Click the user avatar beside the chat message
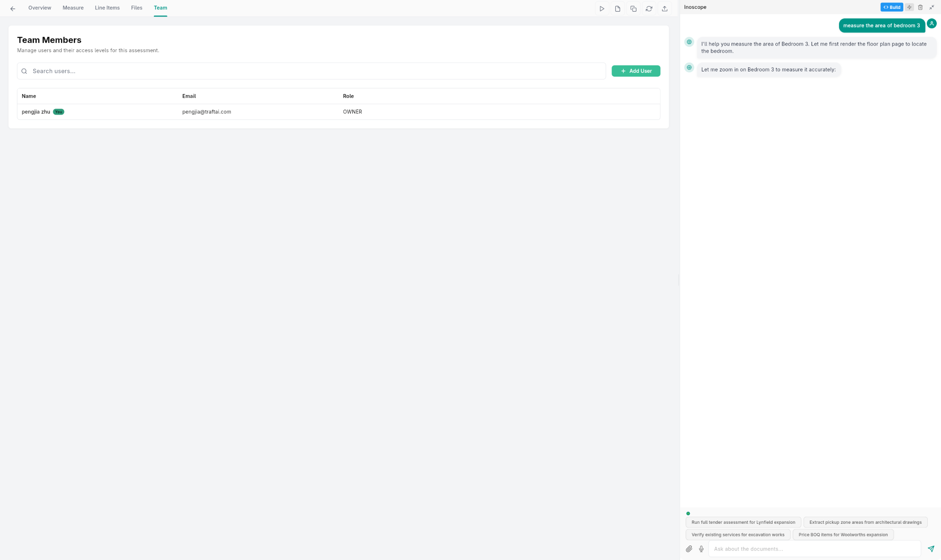 pos(932,24)
